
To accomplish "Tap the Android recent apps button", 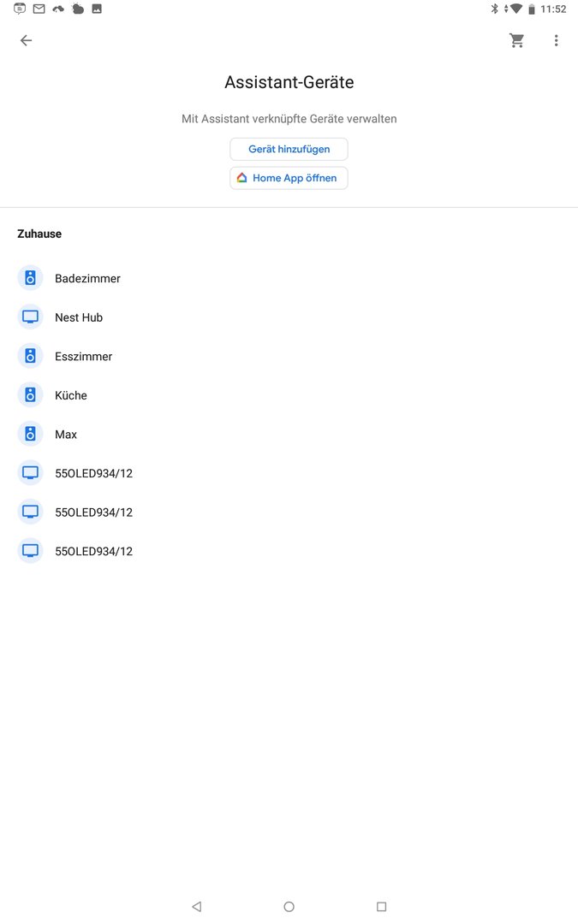I will point(382,906).
